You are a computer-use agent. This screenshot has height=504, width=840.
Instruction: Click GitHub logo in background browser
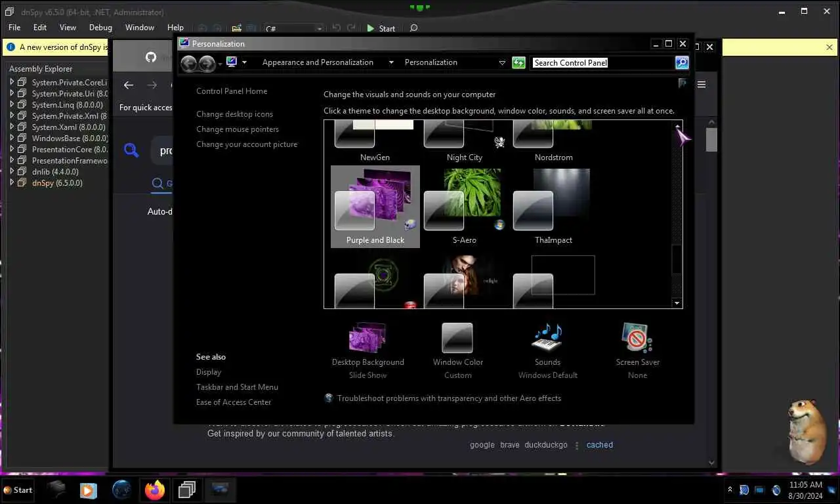click(x=151, y=57)
